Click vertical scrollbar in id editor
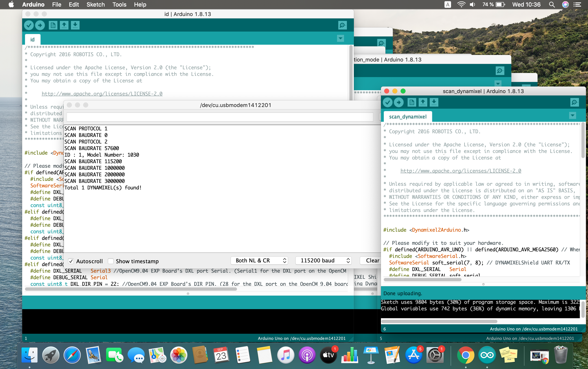The height and width of the screenshot is (369, 588). click(351, 73)
